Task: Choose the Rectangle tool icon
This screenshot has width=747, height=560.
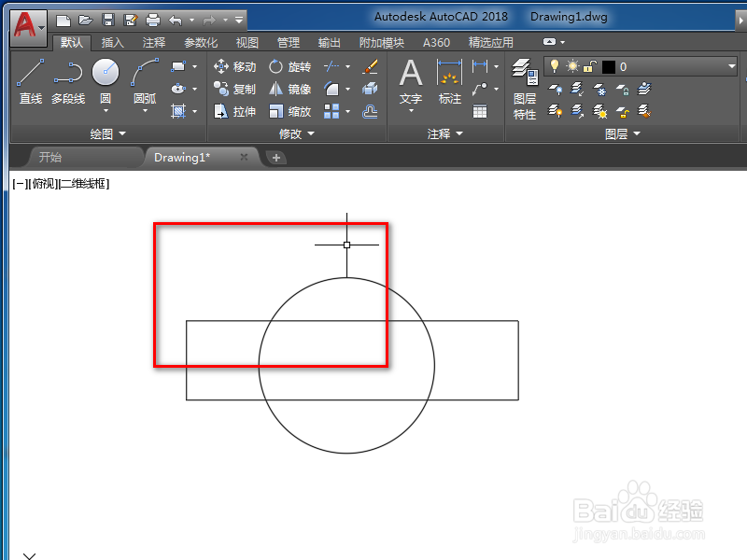Action: [178, 66]
